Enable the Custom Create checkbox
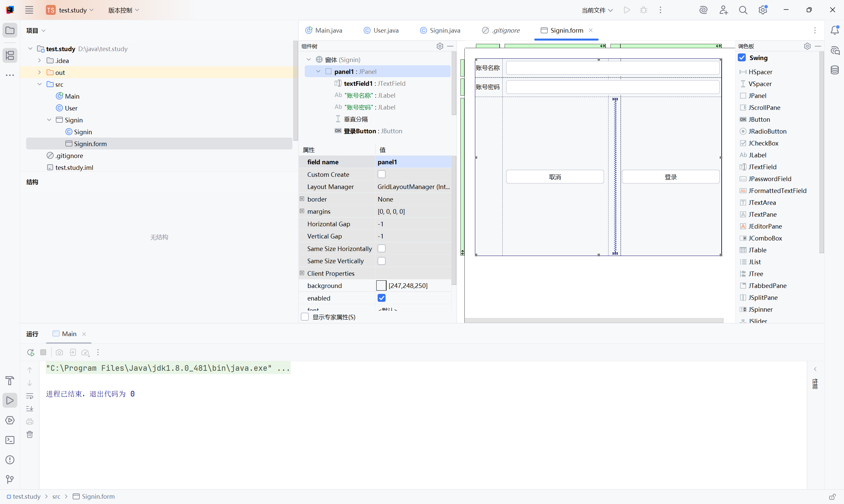This screenshot has height=504, width=844. point(382,174)
